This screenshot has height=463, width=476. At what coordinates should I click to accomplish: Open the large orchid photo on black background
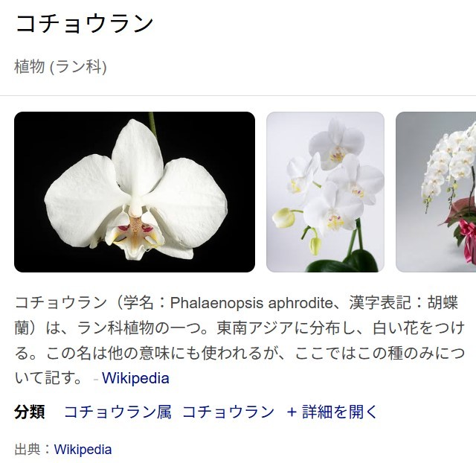point(135,192)
